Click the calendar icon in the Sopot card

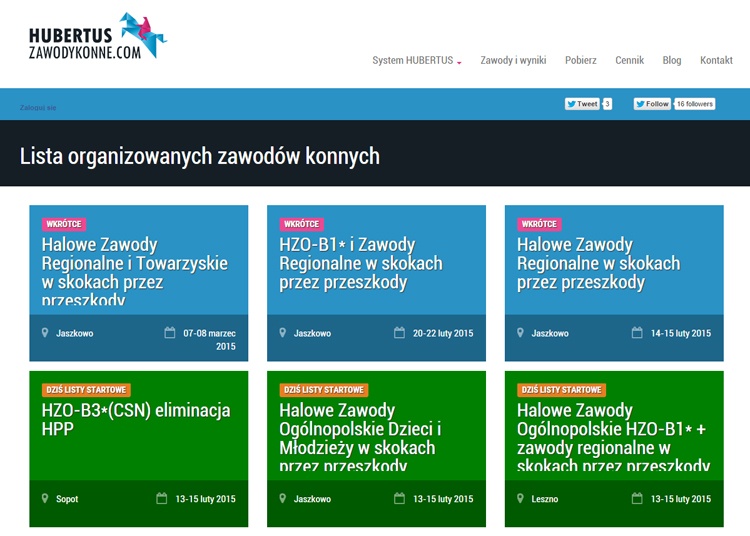point(162,499)
